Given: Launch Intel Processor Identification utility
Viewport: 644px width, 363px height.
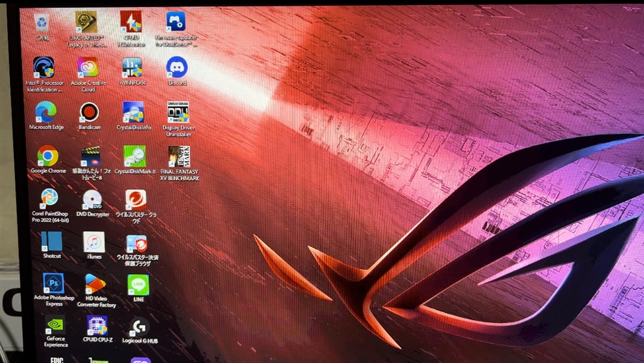Looking at the screenshot, I should (43, 68).
